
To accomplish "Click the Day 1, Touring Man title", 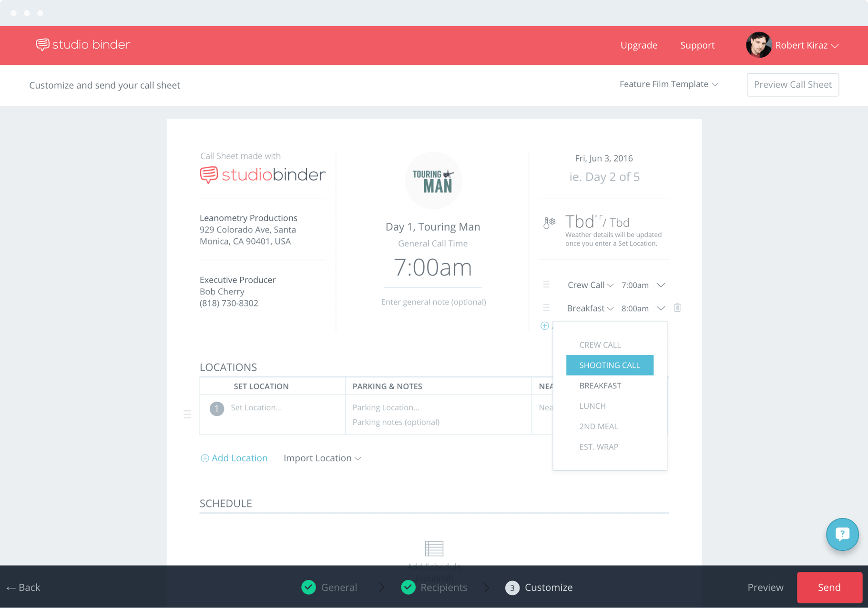I will click(x=433, y=227).
